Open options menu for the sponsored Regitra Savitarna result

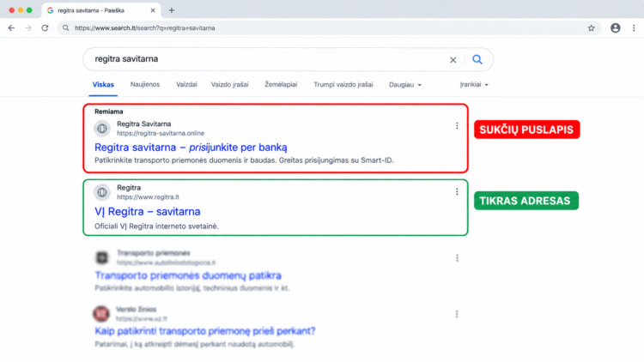pyautogui.click(x=457, y=126)
